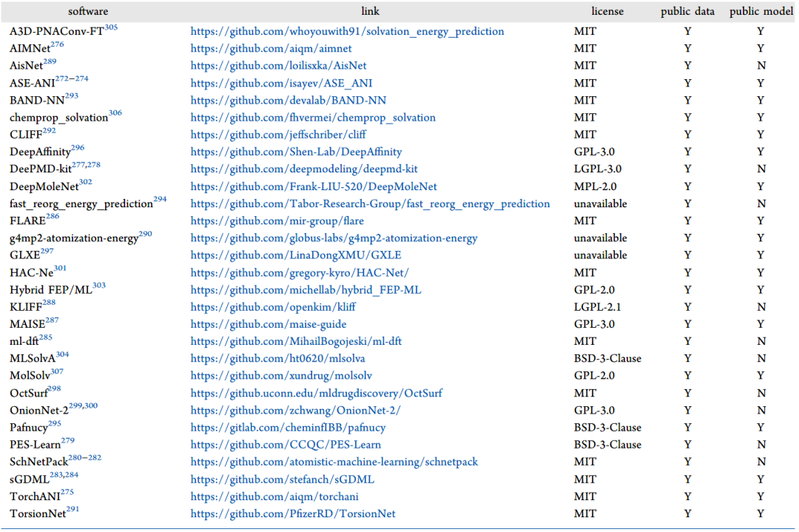This screenshot has width=799, height=532.
Task: Select the software name DeePMD-kit
Action: tap(41, 169)
